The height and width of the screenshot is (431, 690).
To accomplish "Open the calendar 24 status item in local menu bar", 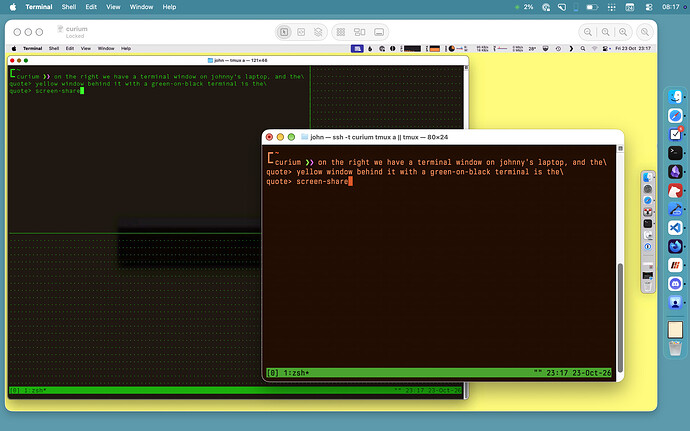I will coord(630,7).
